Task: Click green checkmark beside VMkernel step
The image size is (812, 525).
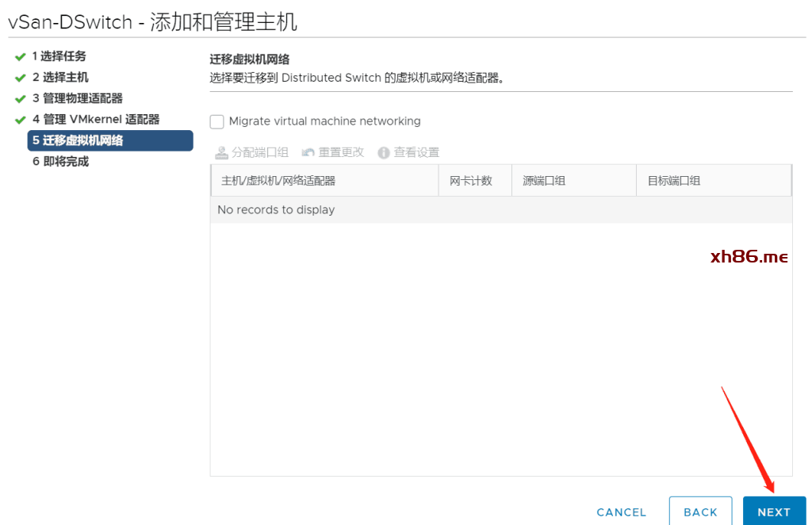Action: coord(21,120)
